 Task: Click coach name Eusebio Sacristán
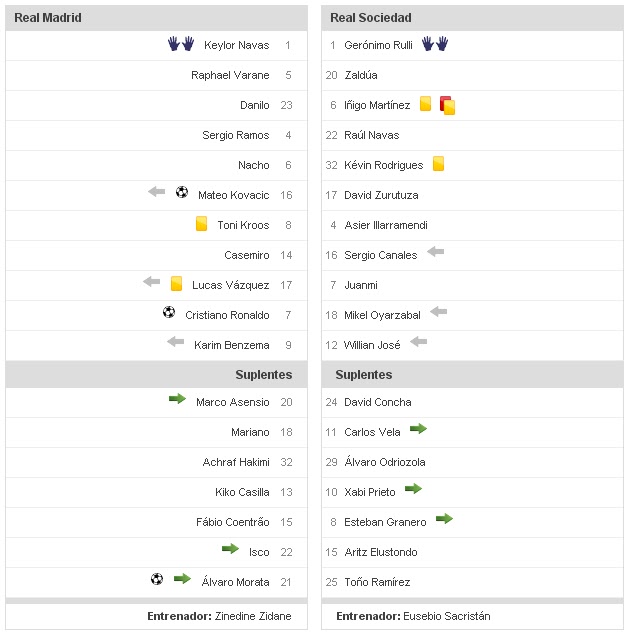[447, 617]
